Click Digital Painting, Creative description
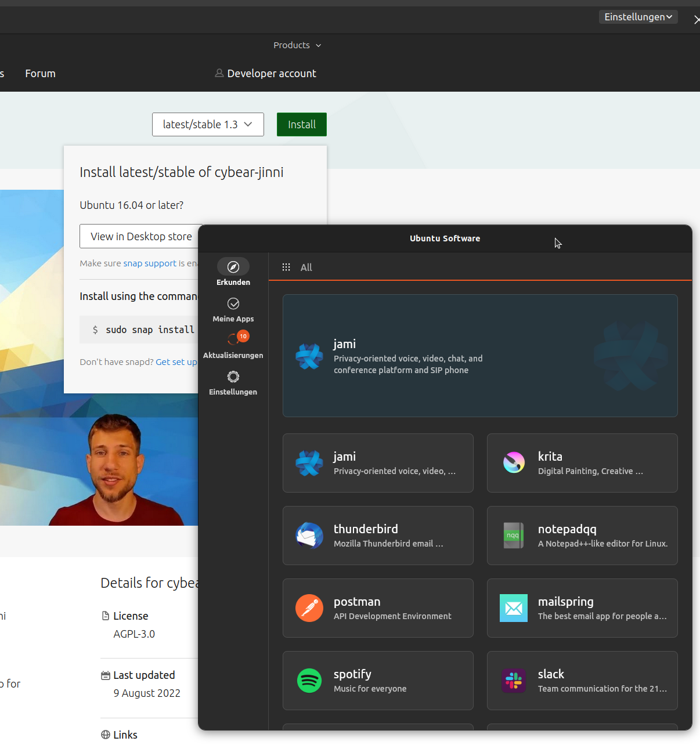Image resolution: width=700 pixels, height=745 pixels. coord(590,471)
